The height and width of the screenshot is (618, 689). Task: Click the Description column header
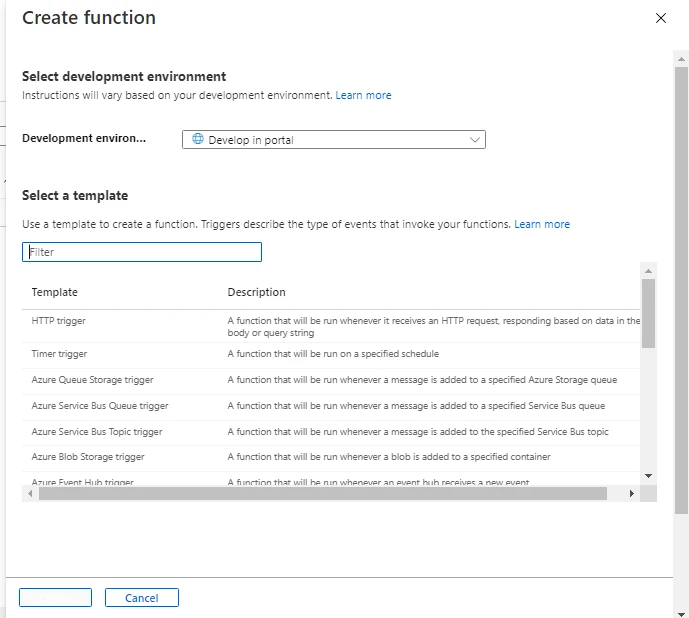[x=256, y=292]
